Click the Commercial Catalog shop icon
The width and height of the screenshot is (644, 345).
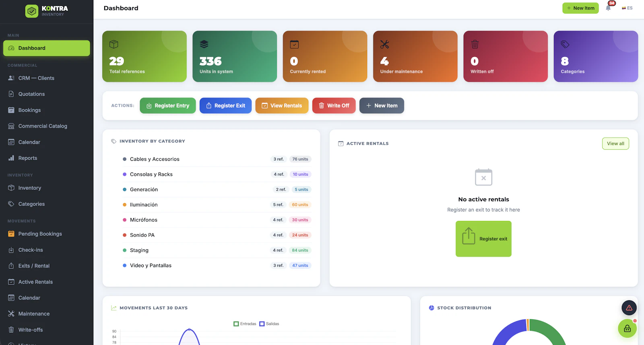(11, 126)
